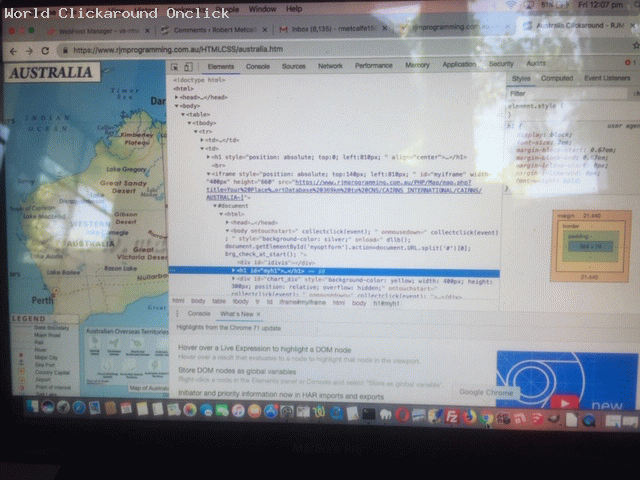Switch to Computed styles tab
640x480 pixels.
coord(557,78)
